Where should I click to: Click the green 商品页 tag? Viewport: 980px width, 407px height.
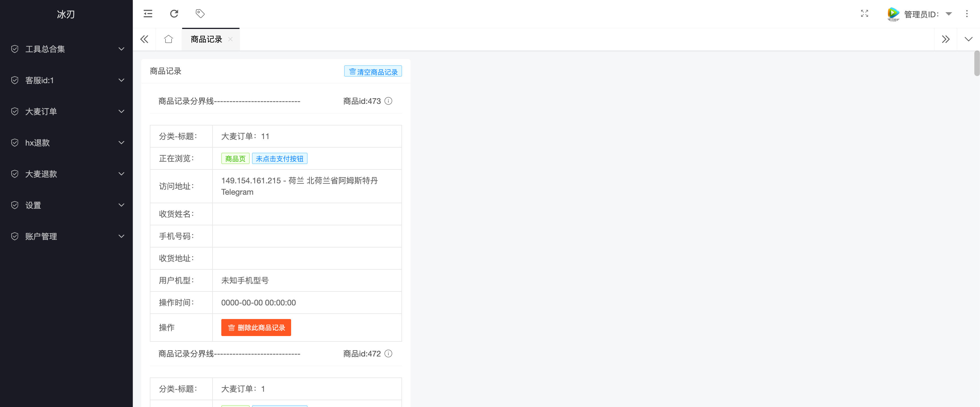(x=235, y=159)
